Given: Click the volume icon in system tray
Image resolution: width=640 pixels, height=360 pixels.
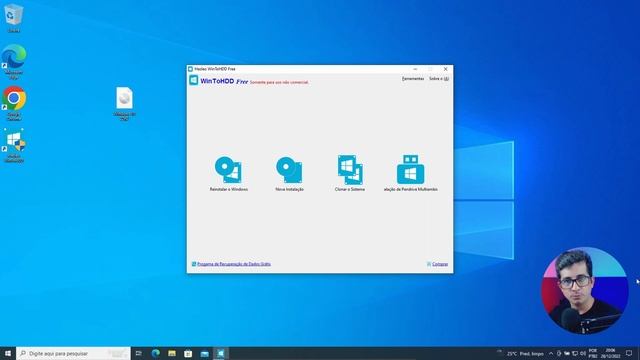Looking at the screenshot, I should pyautogui.click(x=583, y=353).
